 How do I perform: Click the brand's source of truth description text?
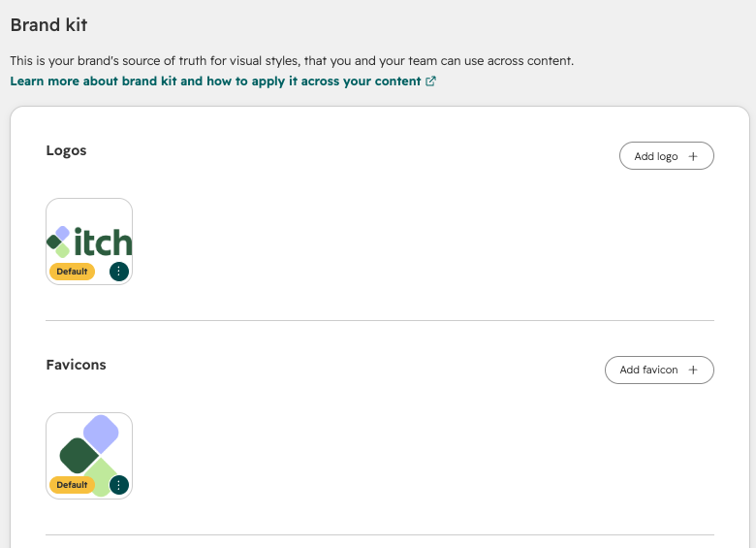[x=292, y=61]
